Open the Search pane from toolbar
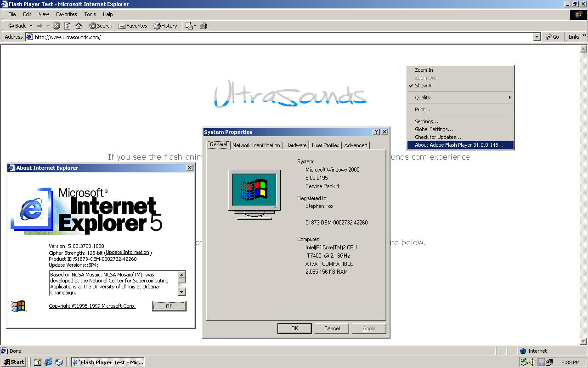This screenshot has height=368, width=588. (101, 26)
